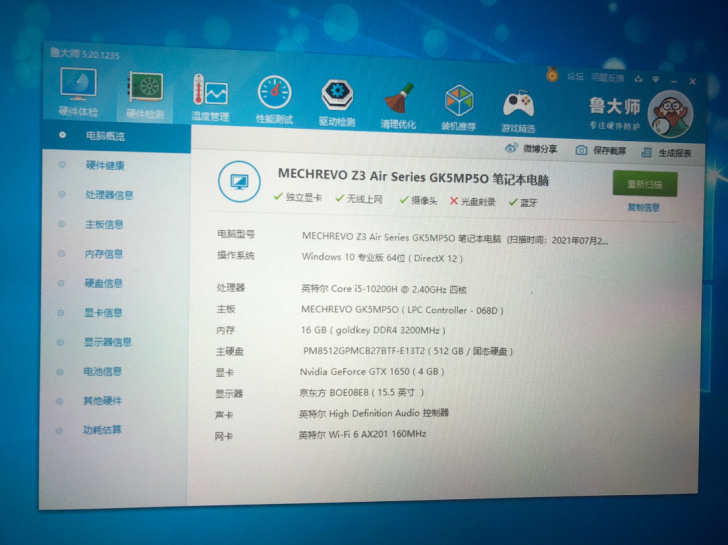Click the 操作系统 label
The width and height of the screenshot is (728, 545).
[x=235, y=255]
